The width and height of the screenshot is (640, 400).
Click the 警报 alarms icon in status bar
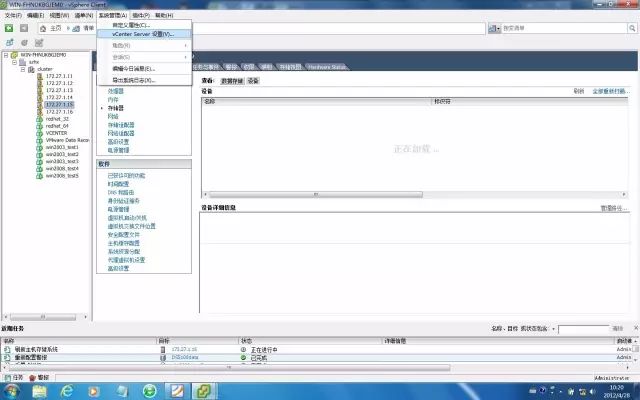(x=33, y=378)
